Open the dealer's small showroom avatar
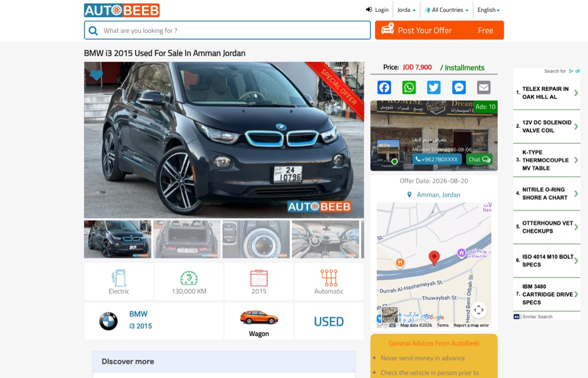 [x=388, y=152]
